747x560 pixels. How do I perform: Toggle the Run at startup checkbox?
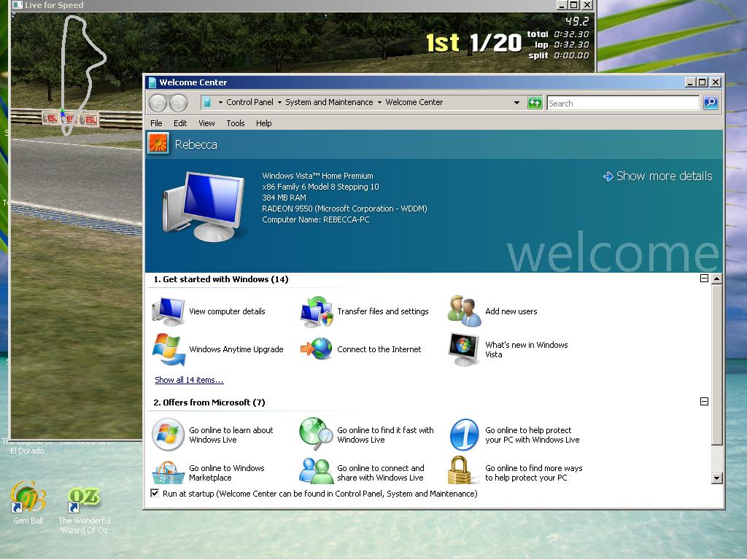click(x=155, y=494)
